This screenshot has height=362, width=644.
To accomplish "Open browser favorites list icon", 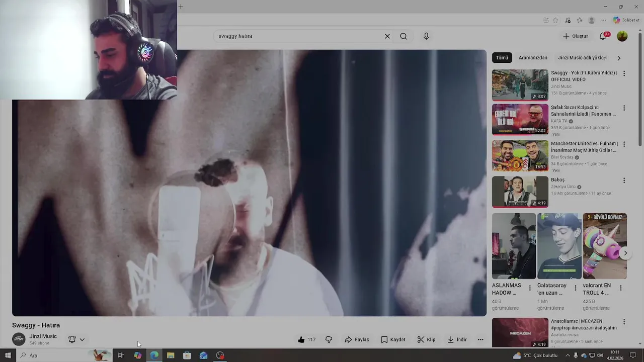I will point(580,20).
